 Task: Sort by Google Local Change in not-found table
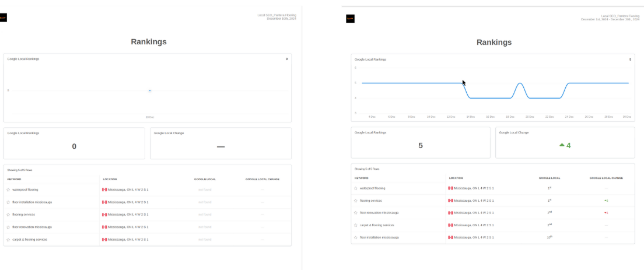[x=262, y=179]
